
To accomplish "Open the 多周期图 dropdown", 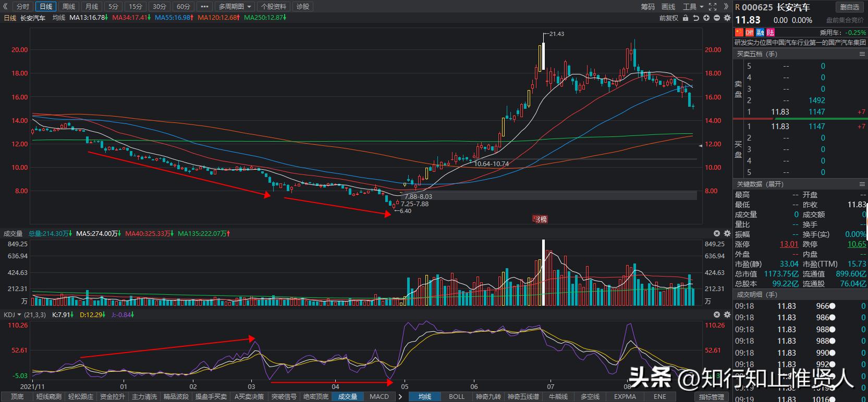I will pyautogui.click(x=235, y=7).
